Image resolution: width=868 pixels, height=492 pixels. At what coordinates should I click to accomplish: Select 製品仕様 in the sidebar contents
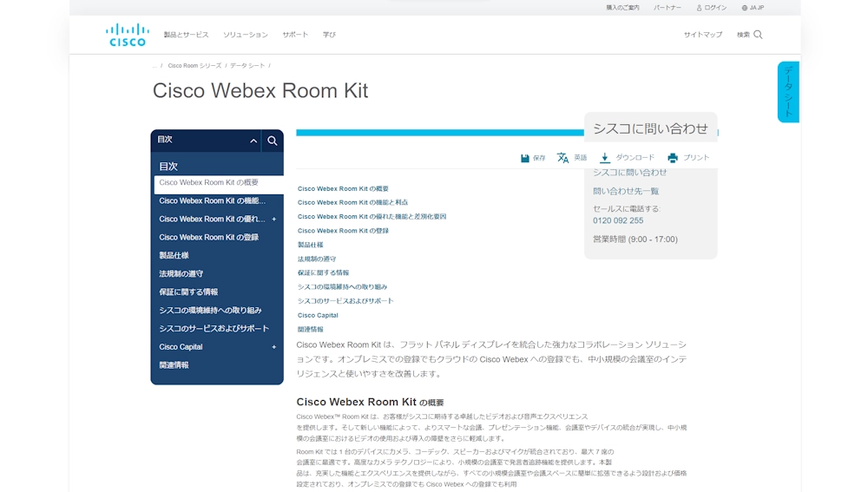click(x=174, y=256)
